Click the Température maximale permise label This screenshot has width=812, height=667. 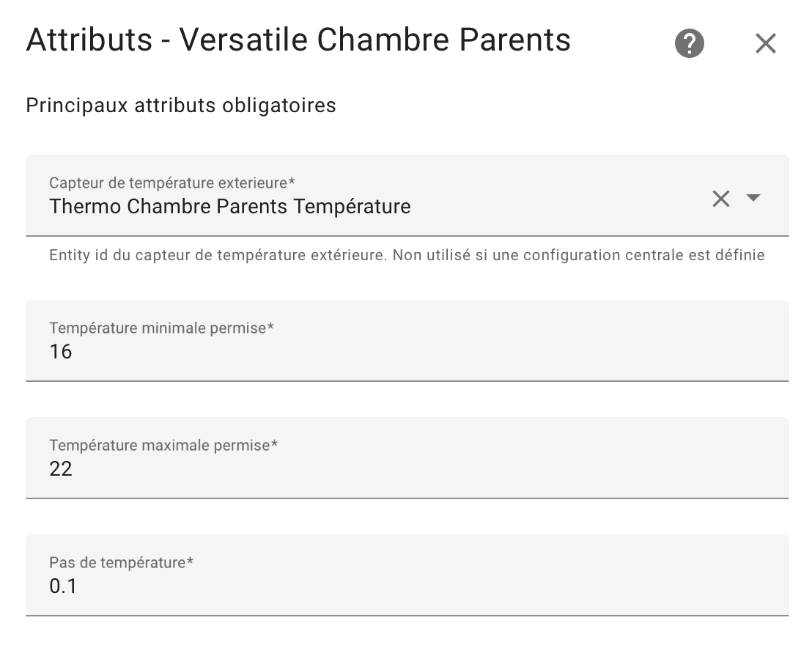163,446
